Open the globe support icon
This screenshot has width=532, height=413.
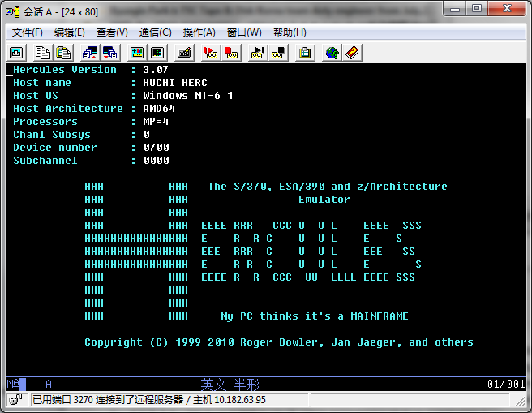pyautogui.click(x=332, y=53)
